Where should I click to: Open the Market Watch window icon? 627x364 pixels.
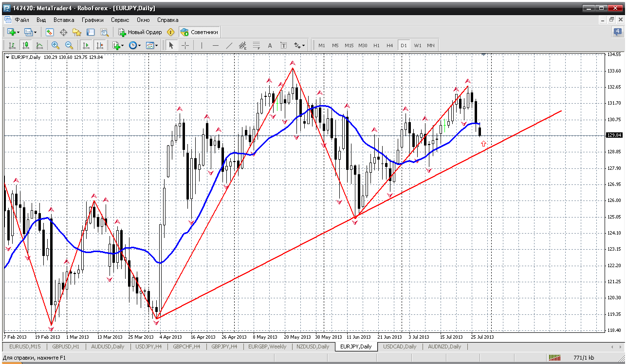pos(50,32)
